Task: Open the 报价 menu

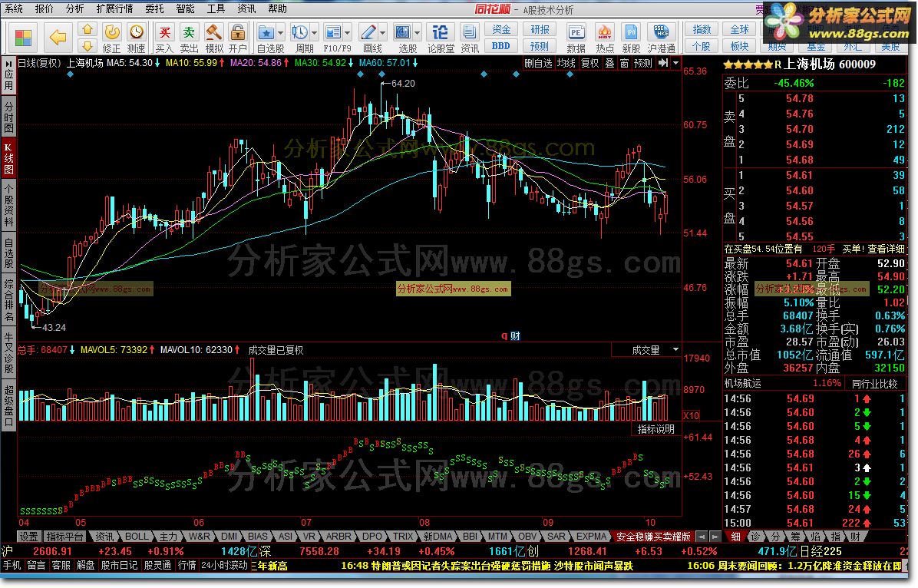Action: [x=44, y=8]
